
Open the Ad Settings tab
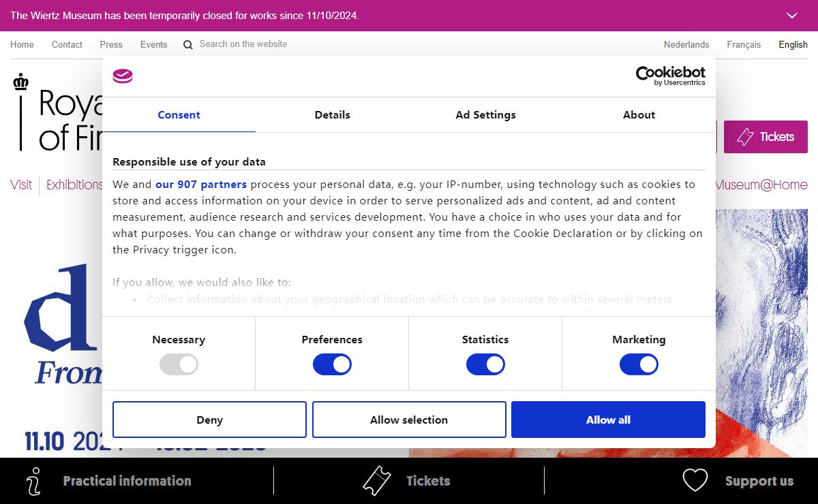click(x=485, y=115)
